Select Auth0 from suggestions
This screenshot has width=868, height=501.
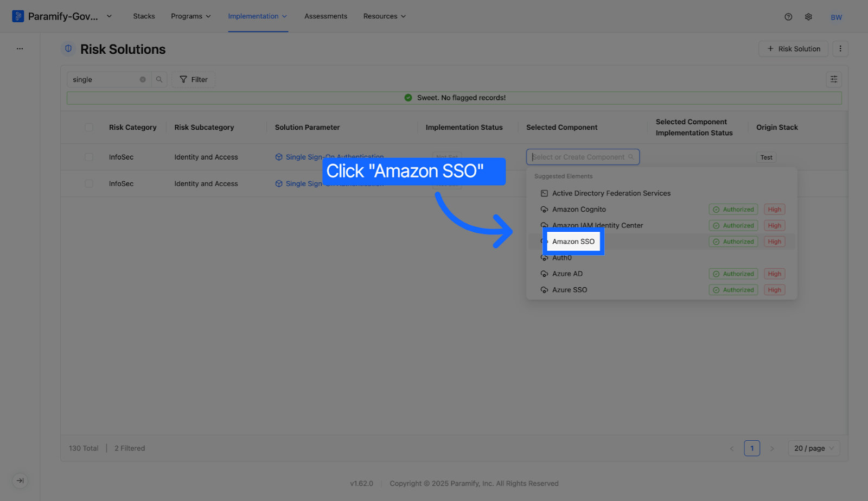(x=661, y=258)
